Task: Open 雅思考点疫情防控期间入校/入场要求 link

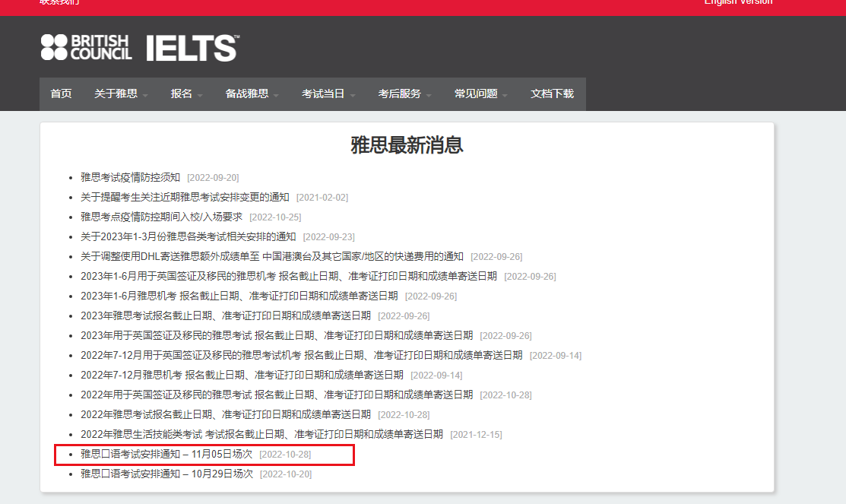Action: click(161, 217)
